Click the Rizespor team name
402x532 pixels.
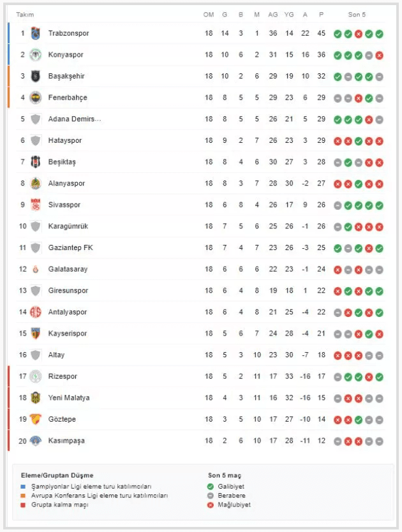coord(64,376)
